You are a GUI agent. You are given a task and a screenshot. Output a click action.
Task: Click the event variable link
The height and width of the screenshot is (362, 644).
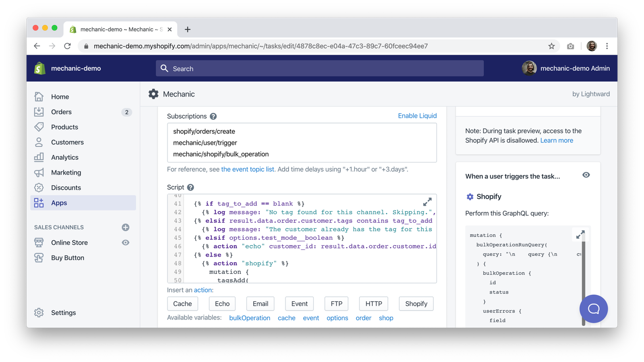pos(311,318)
